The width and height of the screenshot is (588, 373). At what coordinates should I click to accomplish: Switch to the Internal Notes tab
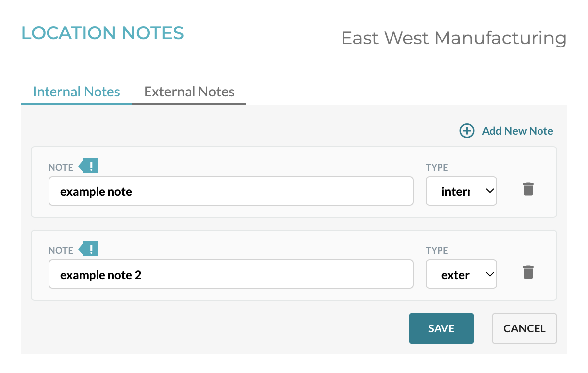(77, 92)
